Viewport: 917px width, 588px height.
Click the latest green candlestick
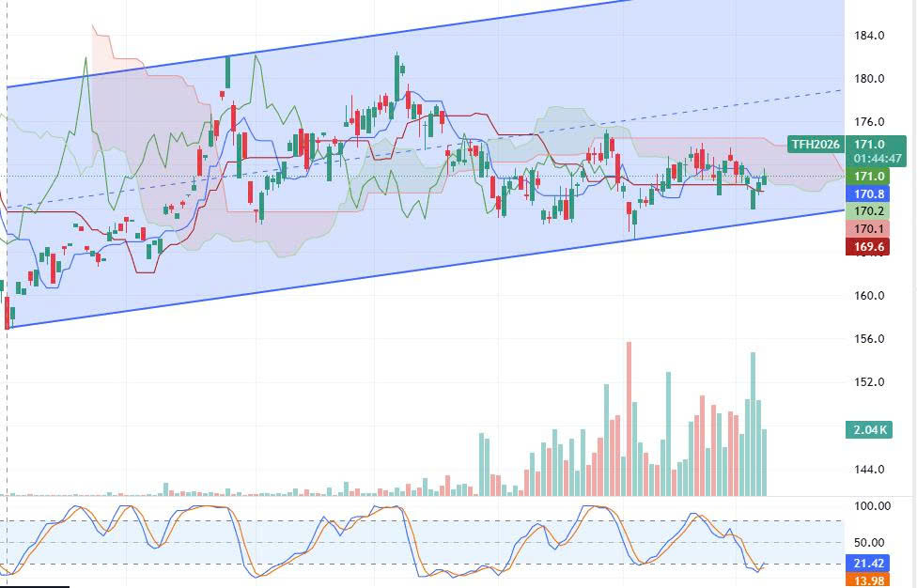click(x=765, y=178)
